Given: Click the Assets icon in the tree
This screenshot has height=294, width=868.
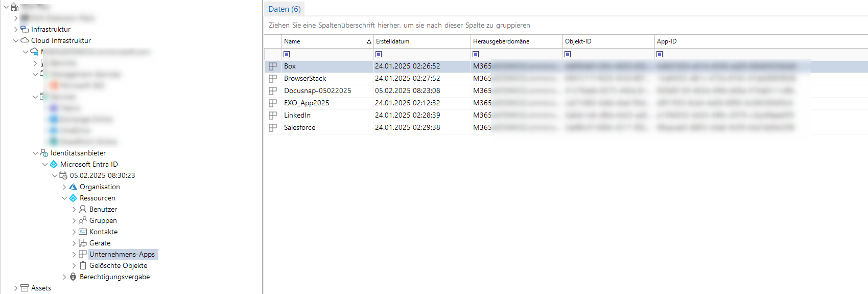Looking at the screenshot, I should [24, 288].
